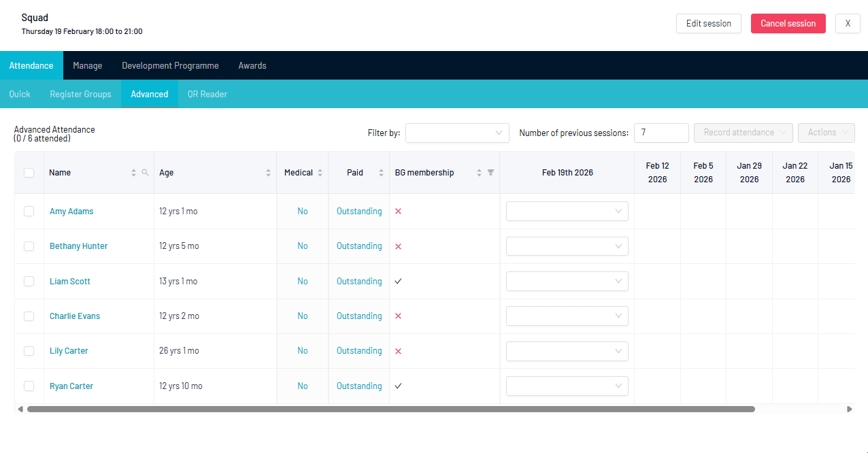Open Charlie Evans profile link
868x453 pixels.
click(x=75, y=316)
